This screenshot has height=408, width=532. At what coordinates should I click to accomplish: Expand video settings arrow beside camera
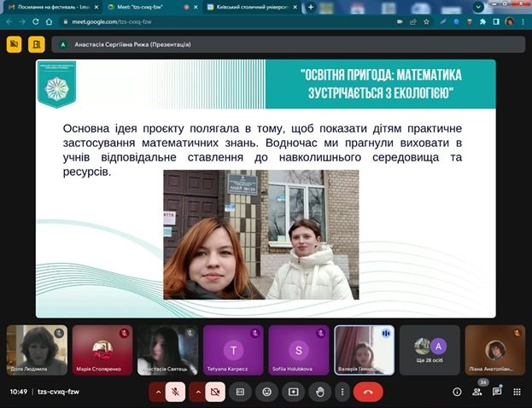click(x=198, y=392)
